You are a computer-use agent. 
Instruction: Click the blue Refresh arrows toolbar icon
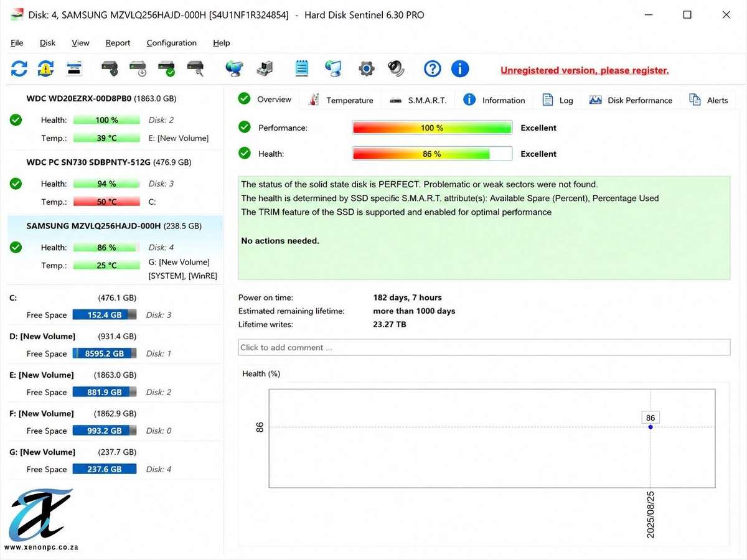19,68
